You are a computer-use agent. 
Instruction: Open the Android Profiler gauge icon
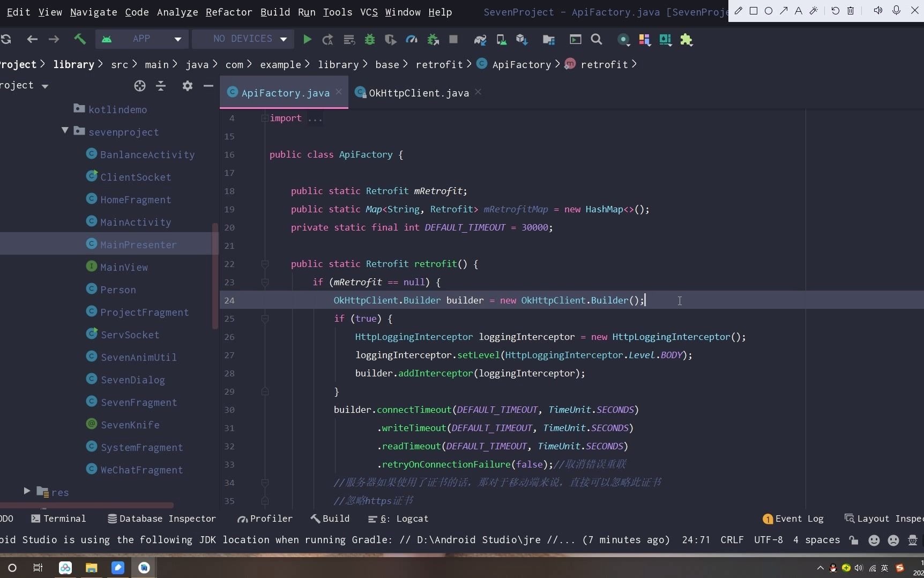(x=412, y=39)
